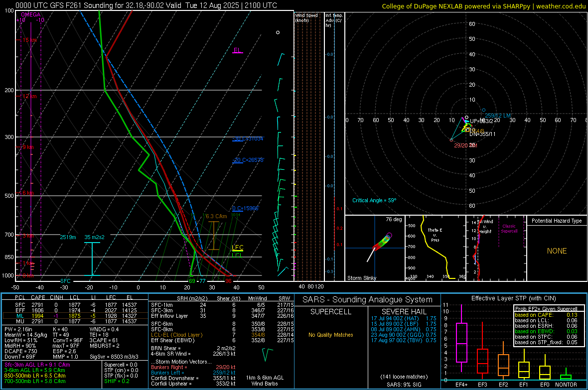This screenshot has height=390, width=588.
Task: Click the Inf. Temp. Adv. panel header
Action: [334, 20]
